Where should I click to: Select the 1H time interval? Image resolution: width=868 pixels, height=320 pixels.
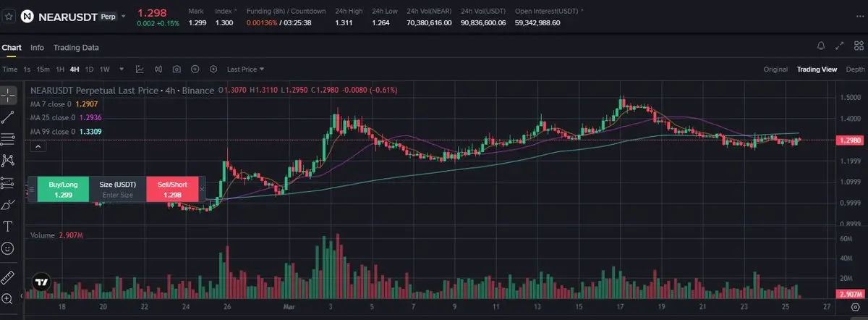coord(60,70)
